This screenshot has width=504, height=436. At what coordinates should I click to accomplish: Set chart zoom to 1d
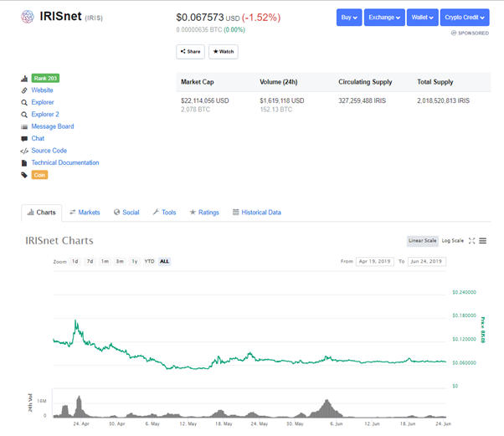coord(75,262)
